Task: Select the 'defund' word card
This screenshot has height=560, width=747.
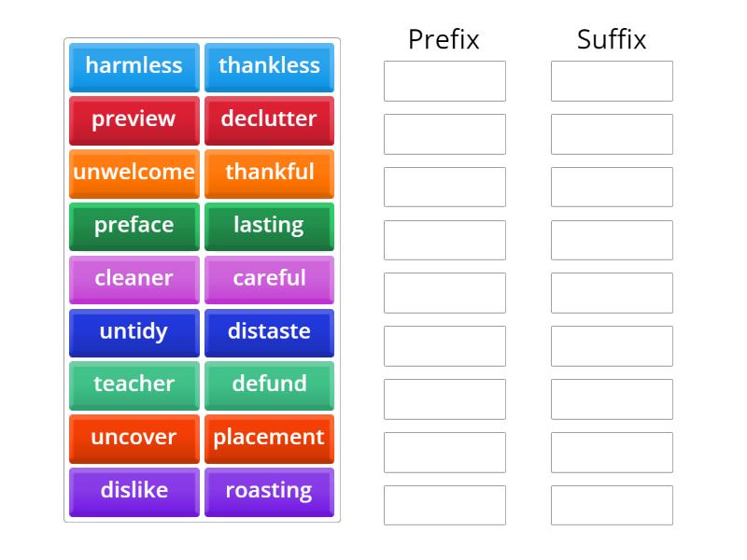Action: [269, 385]
